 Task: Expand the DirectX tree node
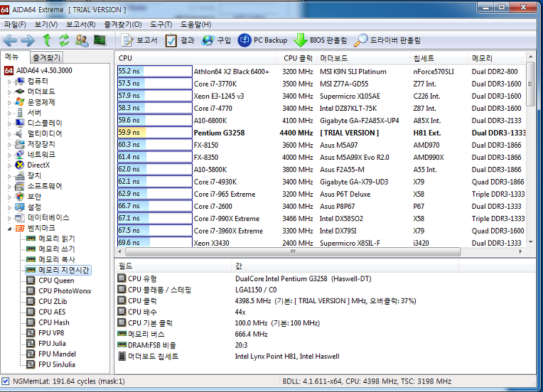pyautogui.click(x=10, y=165)
